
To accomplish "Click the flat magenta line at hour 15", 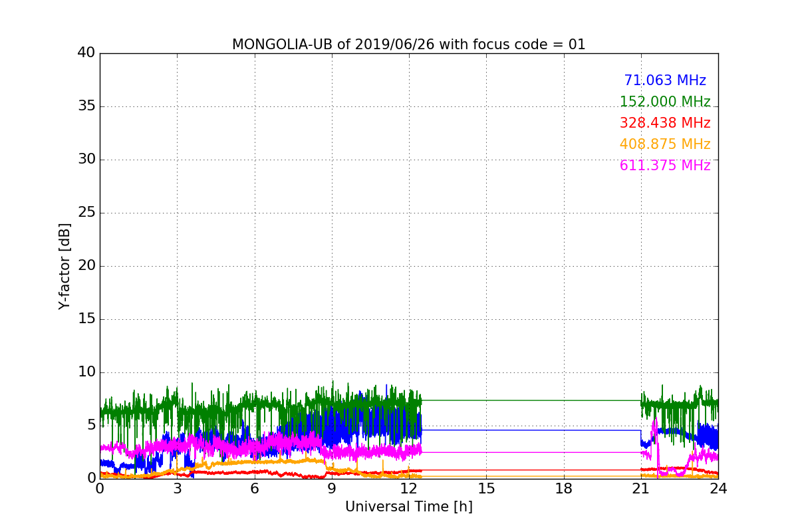I will [486, 452].
